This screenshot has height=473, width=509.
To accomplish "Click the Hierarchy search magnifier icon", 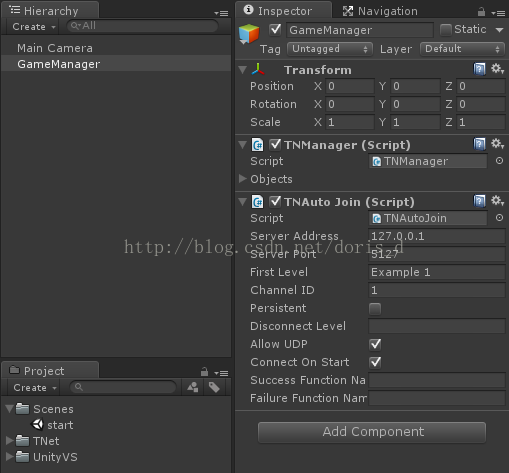I will tap(75, 26).
